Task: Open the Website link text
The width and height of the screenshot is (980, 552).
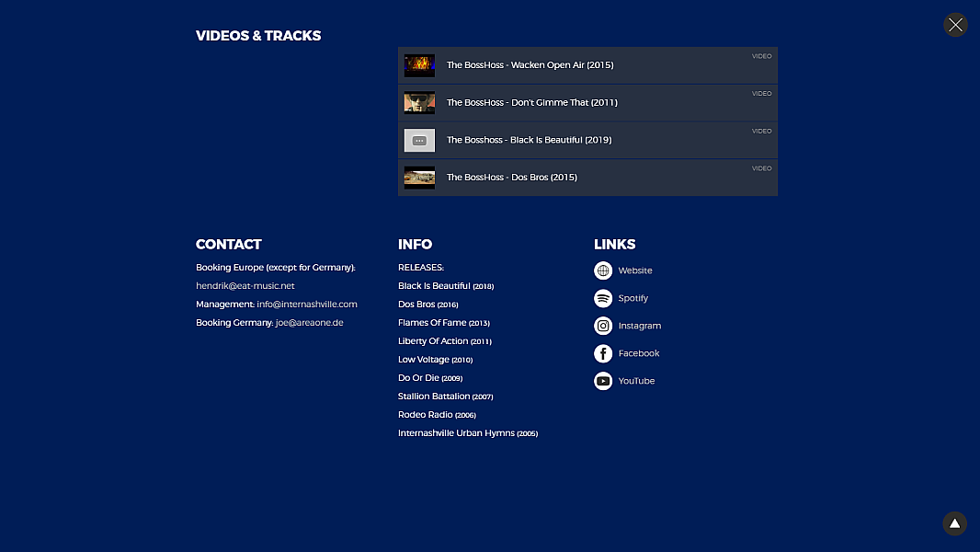Action: 635,270
